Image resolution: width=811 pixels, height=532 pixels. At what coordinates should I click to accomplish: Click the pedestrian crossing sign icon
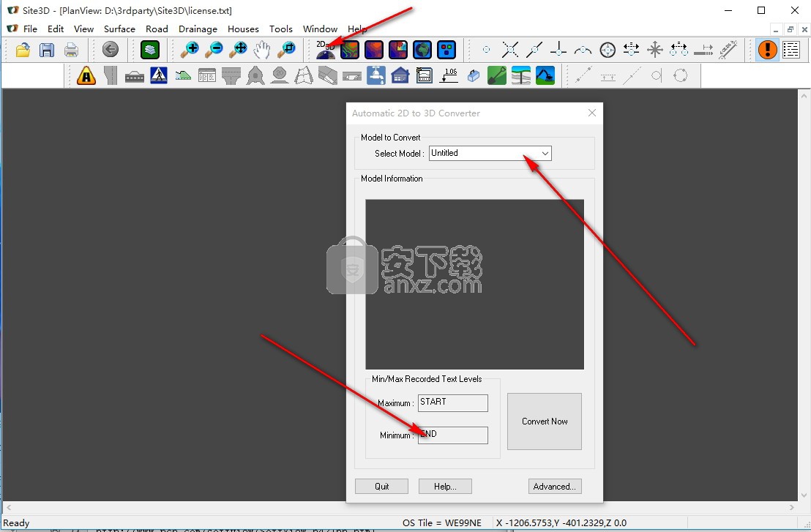[159, 76]
